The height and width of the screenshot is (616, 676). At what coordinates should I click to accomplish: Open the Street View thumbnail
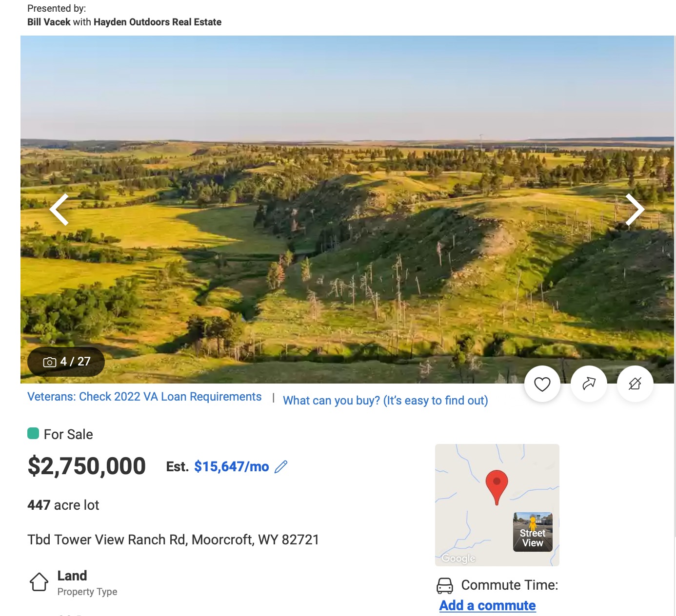pos(533,532)
